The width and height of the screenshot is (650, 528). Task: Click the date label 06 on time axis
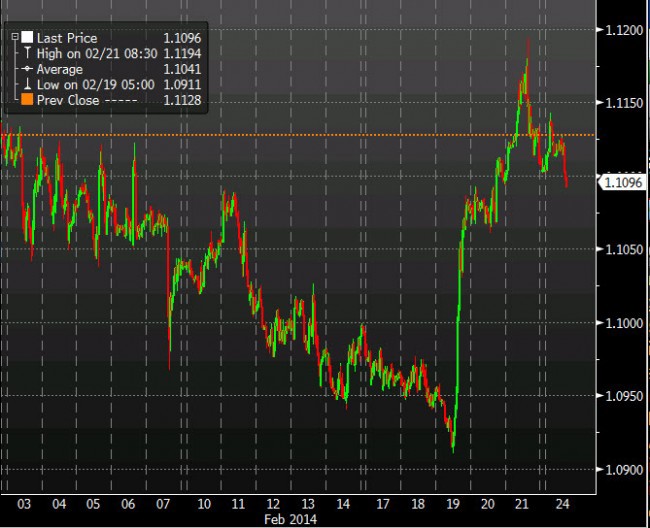pyautogui.click(x=128, y=504)
